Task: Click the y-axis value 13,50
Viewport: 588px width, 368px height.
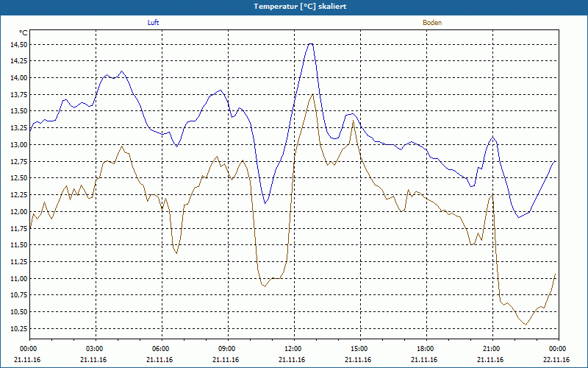Action: point(19,111)
